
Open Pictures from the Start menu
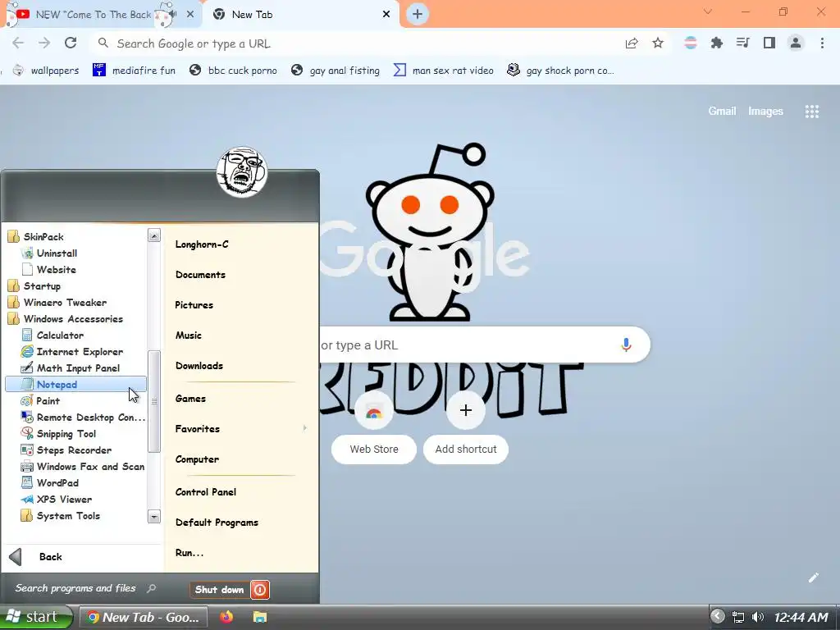(x=194, y=305)
